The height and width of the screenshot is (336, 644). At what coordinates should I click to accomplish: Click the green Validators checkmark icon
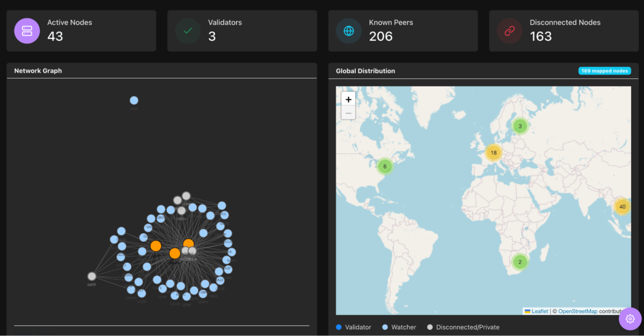pos(188,31)
